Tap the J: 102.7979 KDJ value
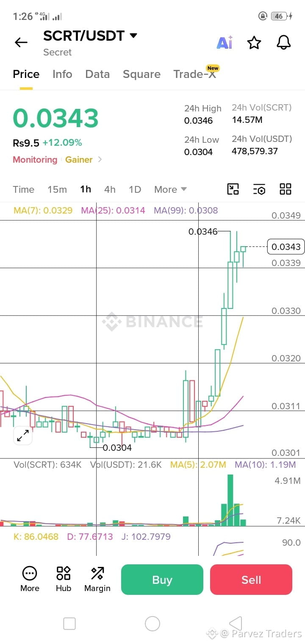 146,537
